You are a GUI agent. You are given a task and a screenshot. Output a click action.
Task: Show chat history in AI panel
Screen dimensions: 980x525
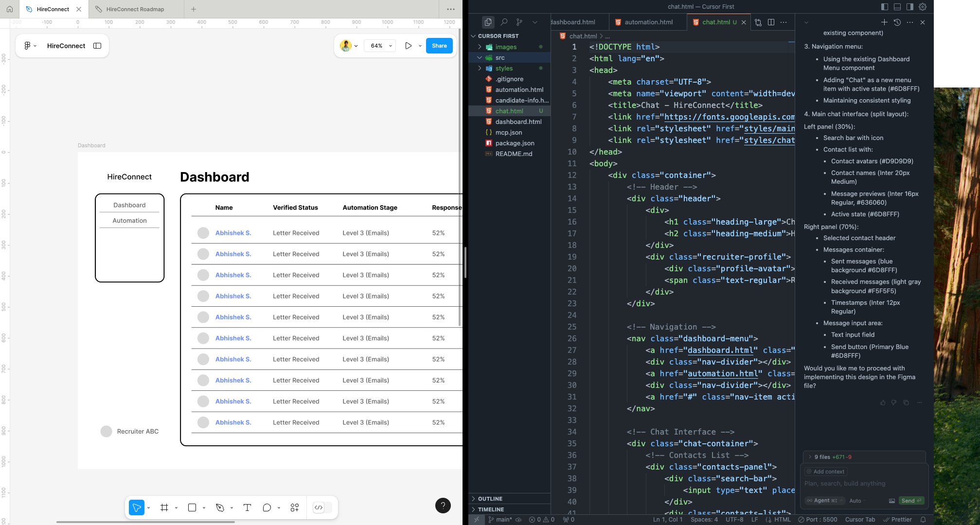click(897, 22)
